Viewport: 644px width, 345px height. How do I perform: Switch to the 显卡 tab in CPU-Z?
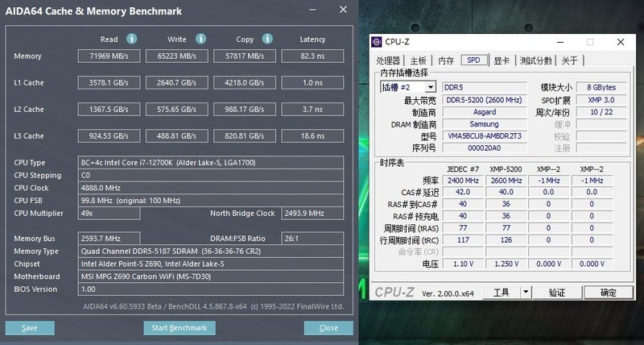[x=502, y=60]
